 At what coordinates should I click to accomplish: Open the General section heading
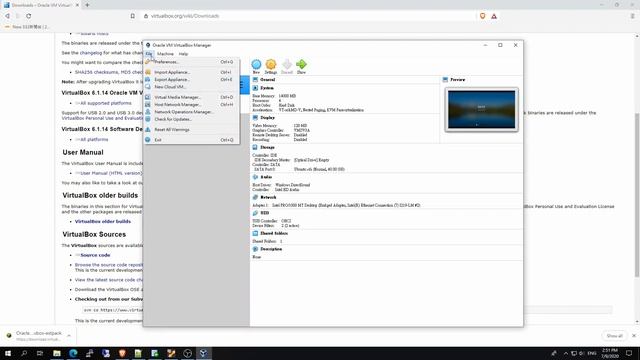point(267,80)
